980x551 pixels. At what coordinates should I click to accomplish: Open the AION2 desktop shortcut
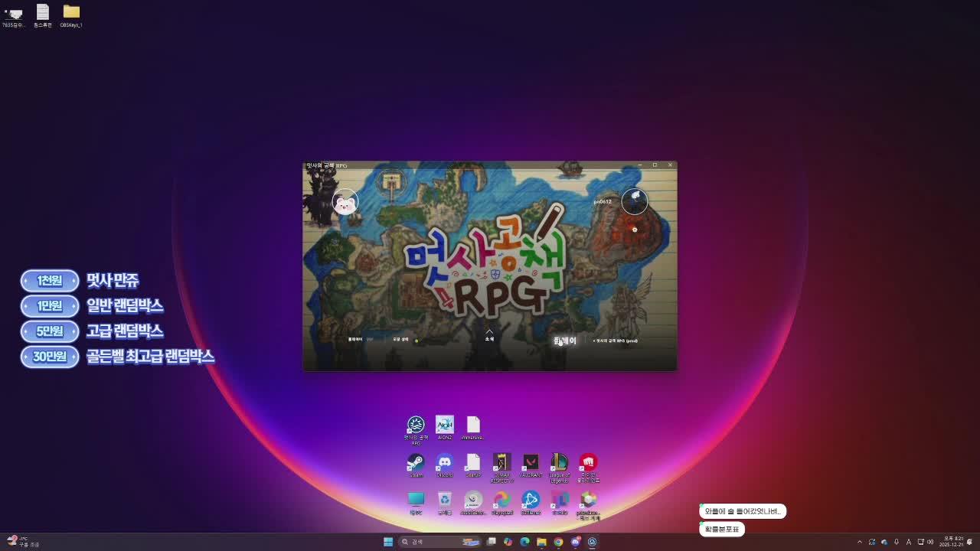(x=445, y=425)
